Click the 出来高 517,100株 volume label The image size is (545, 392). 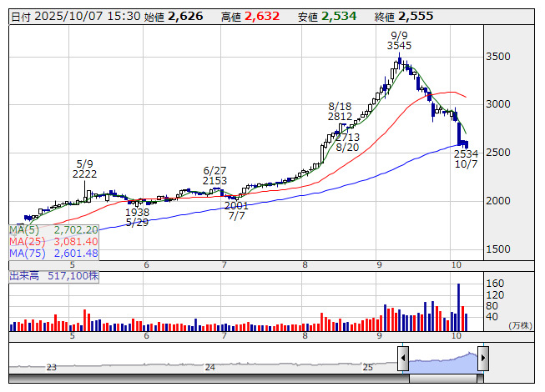click(54, 276)
